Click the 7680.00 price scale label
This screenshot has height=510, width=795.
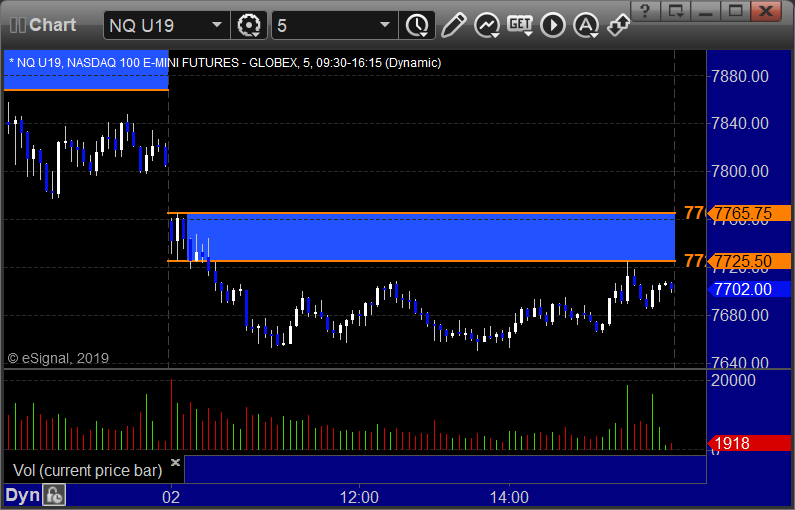point(740,315)
